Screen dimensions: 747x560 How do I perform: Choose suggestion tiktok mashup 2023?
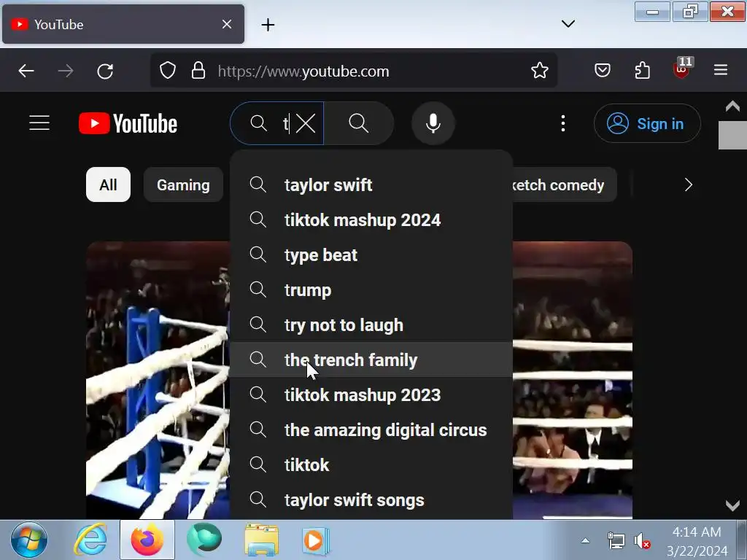click(371, 394)
